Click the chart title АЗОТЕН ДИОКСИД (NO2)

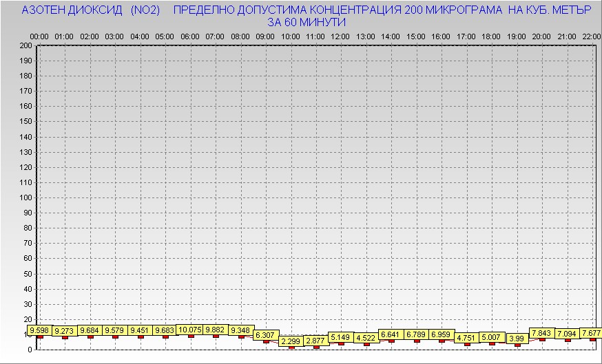91,10
